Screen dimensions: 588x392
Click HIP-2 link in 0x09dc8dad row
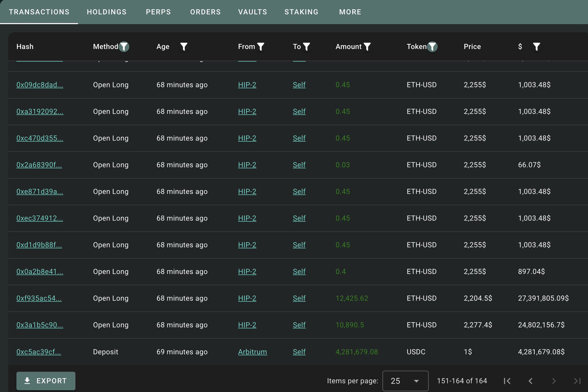247,85
